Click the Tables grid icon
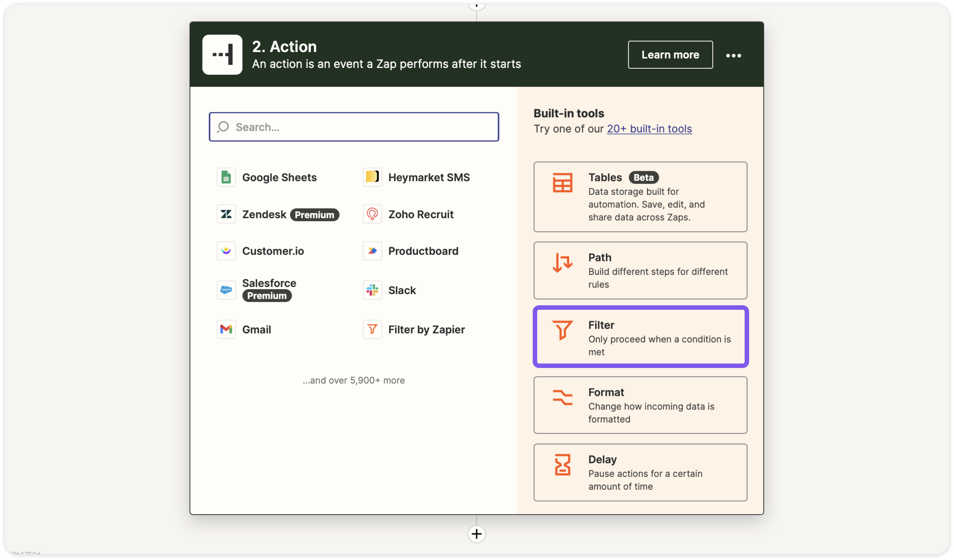 (562, 183)
